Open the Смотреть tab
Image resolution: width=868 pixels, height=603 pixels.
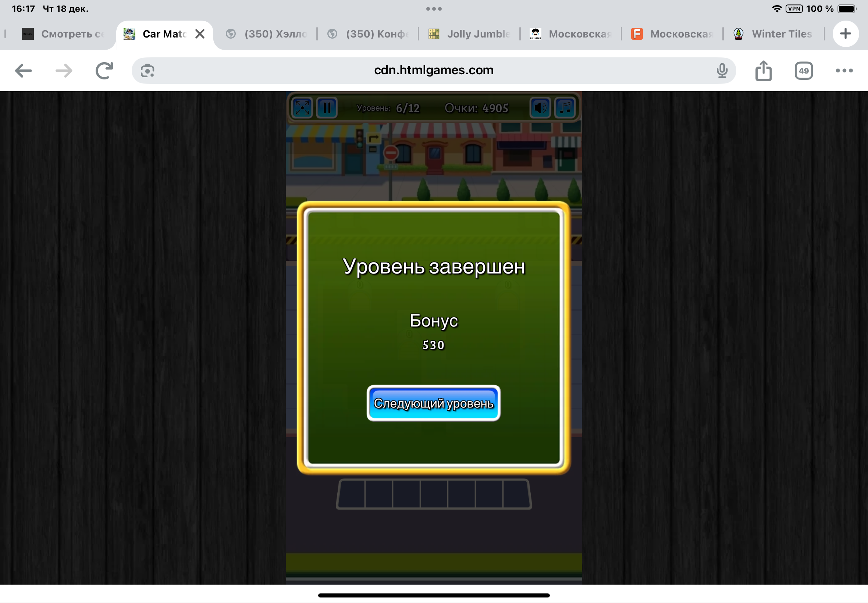click(63, 34)
